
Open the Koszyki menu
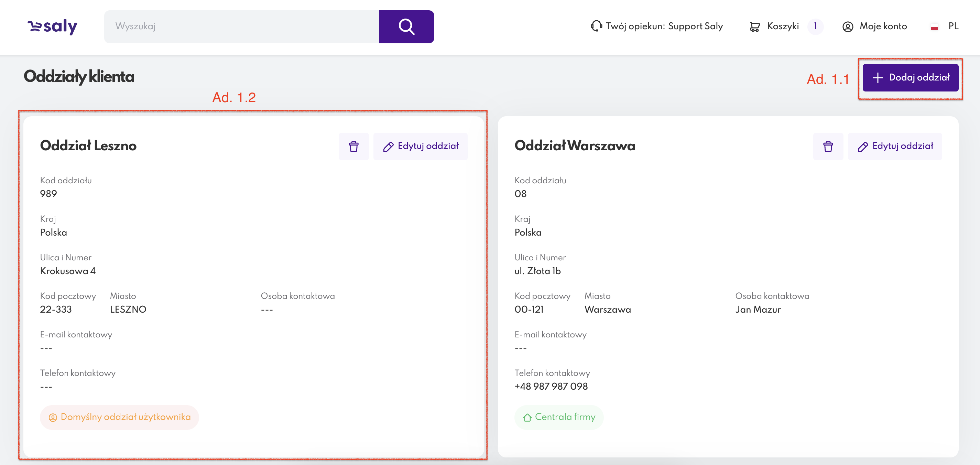click(x=783, y=26)
